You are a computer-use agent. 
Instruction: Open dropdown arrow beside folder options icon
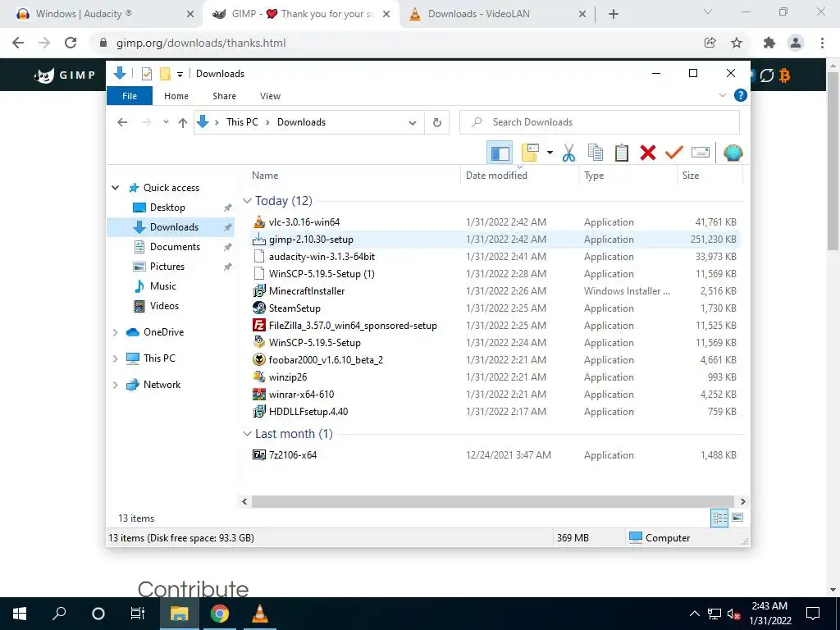click(x=550, y=153)
